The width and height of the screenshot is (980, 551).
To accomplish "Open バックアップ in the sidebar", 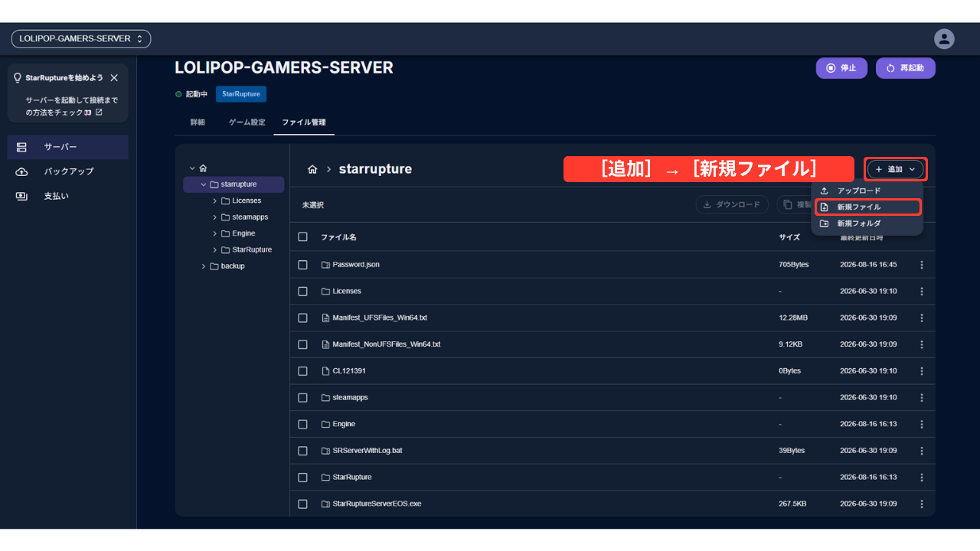I will pyautogui.click(x=68, y=171).
